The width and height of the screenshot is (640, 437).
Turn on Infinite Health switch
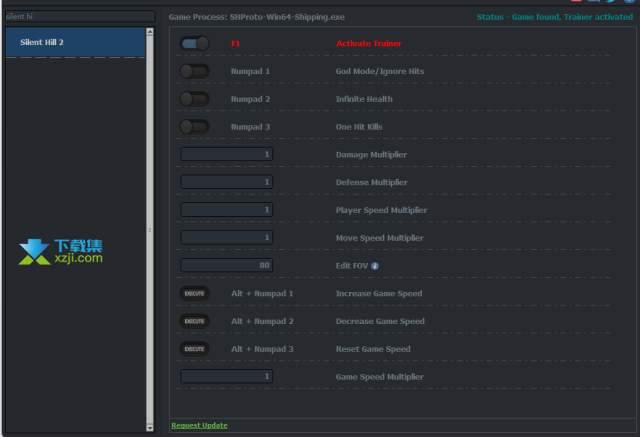point(195,99)
